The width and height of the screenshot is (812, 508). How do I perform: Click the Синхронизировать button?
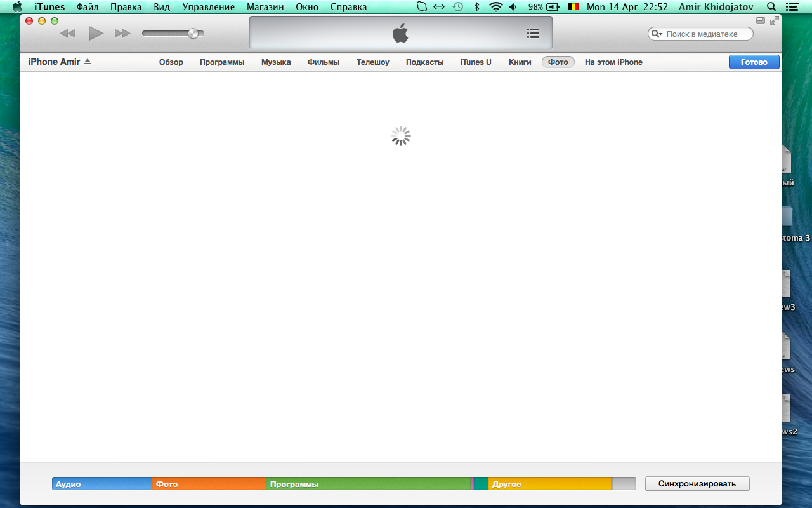pyautogui.click(x=697, y=484)
